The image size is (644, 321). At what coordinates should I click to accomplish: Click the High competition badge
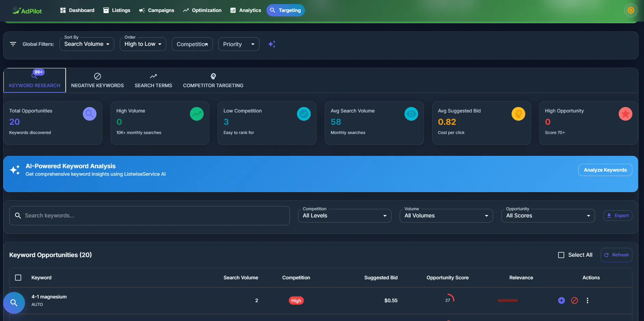tap(296, 300)
